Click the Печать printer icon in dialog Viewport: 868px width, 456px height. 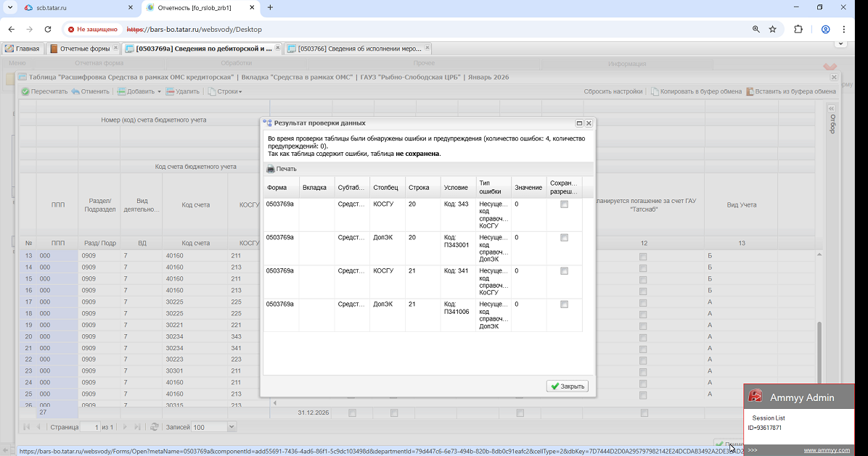point(271,169)
